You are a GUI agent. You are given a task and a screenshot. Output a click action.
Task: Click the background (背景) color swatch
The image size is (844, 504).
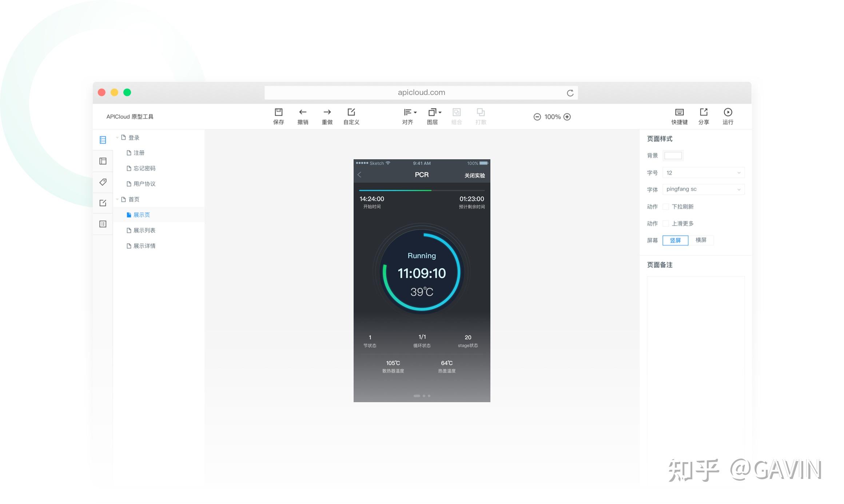pyautogui.click(x=673, y=156)
